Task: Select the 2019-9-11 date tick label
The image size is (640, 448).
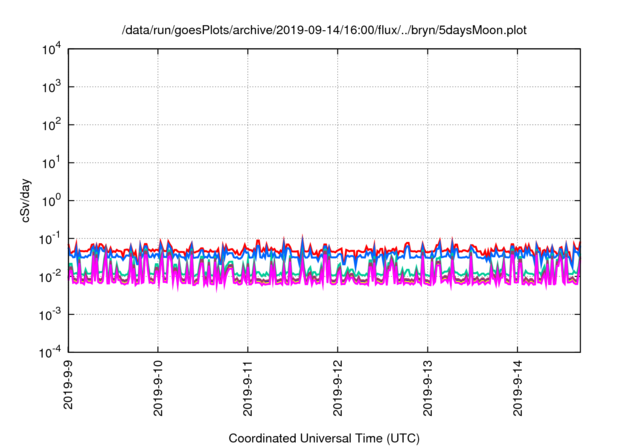Action: pos(248,392)
